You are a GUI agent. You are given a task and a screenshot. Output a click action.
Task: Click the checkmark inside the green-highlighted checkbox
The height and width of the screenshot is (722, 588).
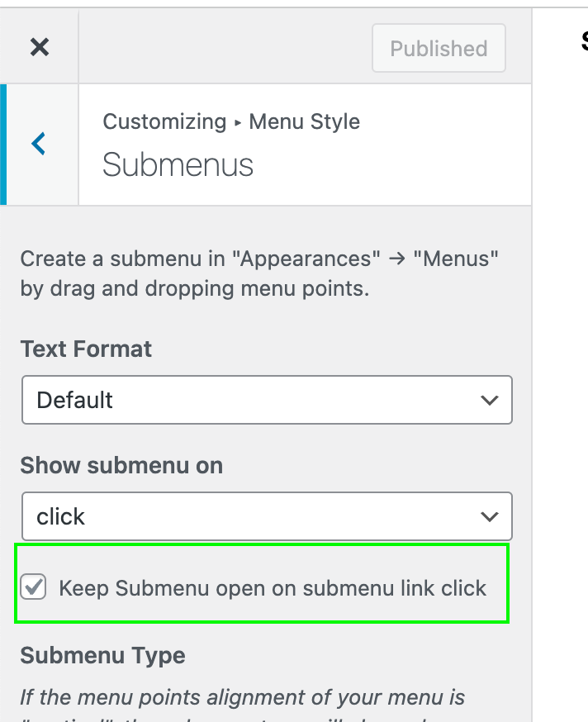[33, 587]
